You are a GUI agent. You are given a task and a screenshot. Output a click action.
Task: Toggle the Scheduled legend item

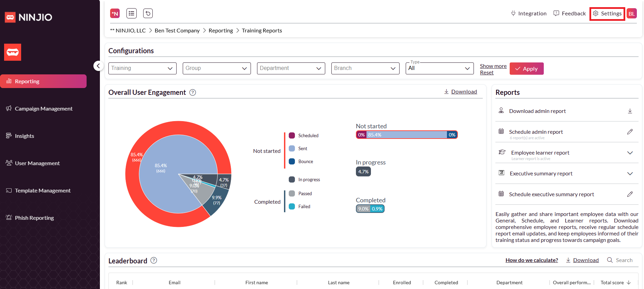point(304,135)
